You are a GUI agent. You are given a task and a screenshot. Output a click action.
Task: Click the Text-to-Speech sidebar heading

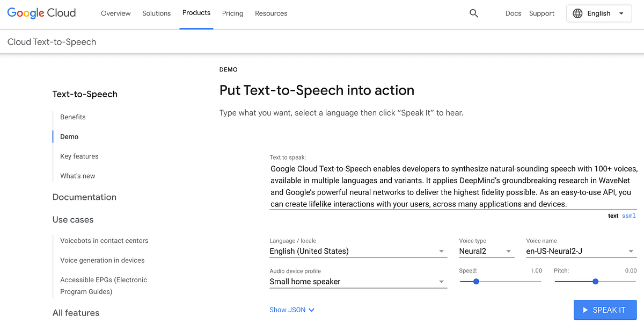85,94
